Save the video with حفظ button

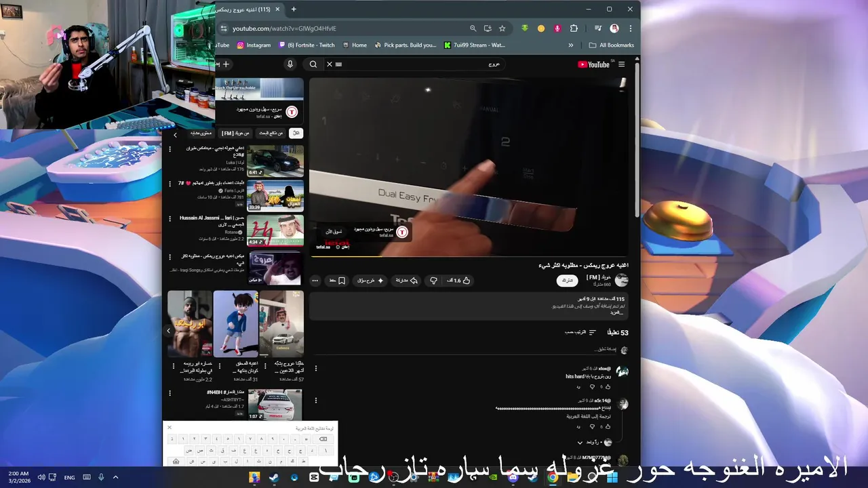[338, 281]
